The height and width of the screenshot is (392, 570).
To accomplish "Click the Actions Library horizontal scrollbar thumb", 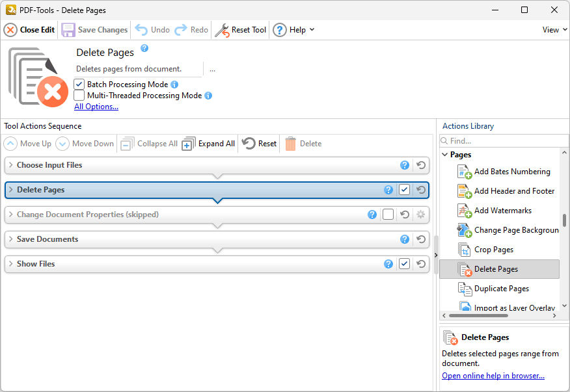I will (x=478, y=316).
